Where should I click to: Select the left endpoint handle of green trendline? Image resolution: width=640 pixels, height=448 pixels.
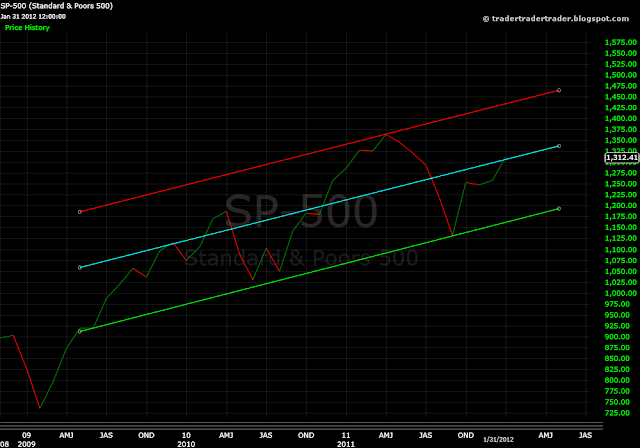tap(80, 331)
